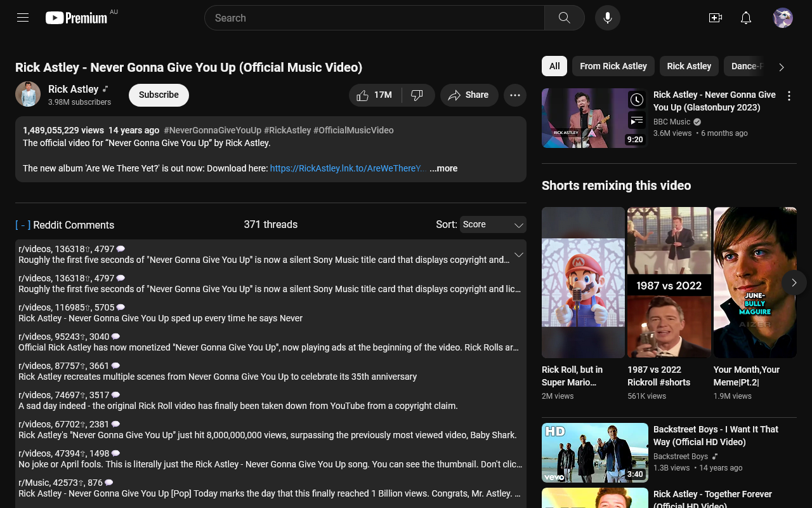Focus the Search input field

coord(374,18)
